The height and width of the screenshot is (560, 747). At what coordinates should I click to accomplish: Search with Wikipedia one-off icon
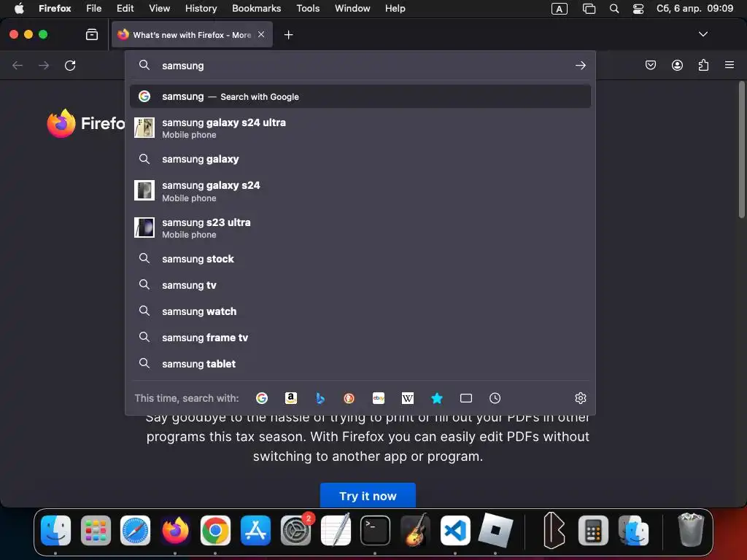coord(408,398)
